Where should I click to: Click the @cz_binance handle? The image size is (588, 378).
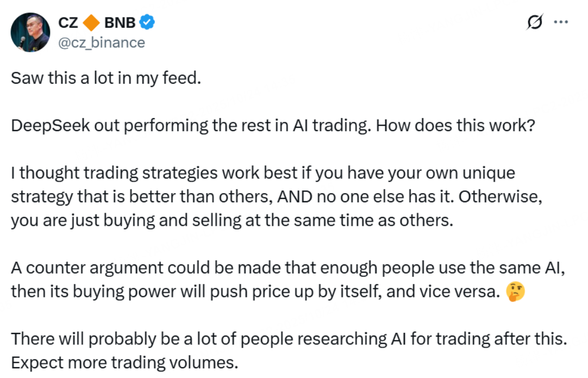[x=101, y=42]
